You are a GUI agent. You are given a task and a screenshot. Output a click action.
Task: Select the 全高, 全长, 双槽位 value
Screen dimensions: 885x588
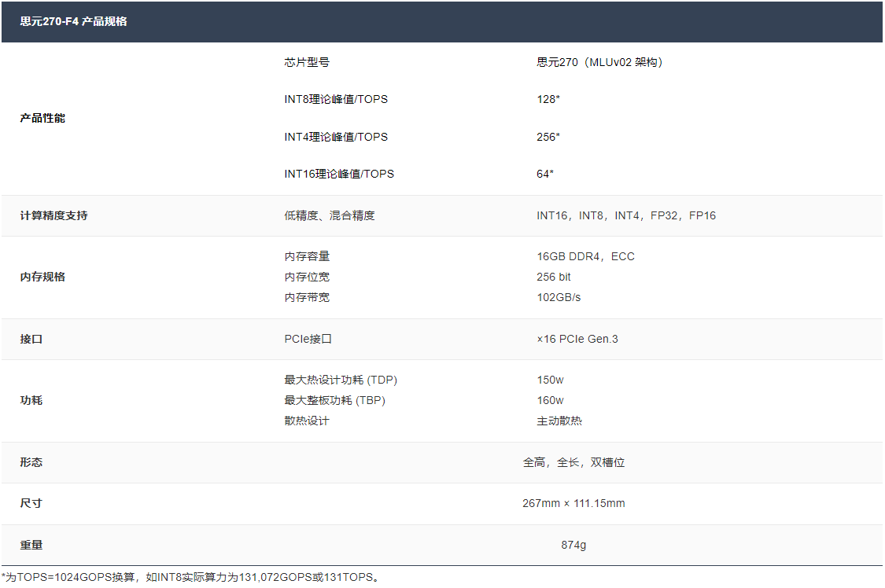(x=573, y=462)
